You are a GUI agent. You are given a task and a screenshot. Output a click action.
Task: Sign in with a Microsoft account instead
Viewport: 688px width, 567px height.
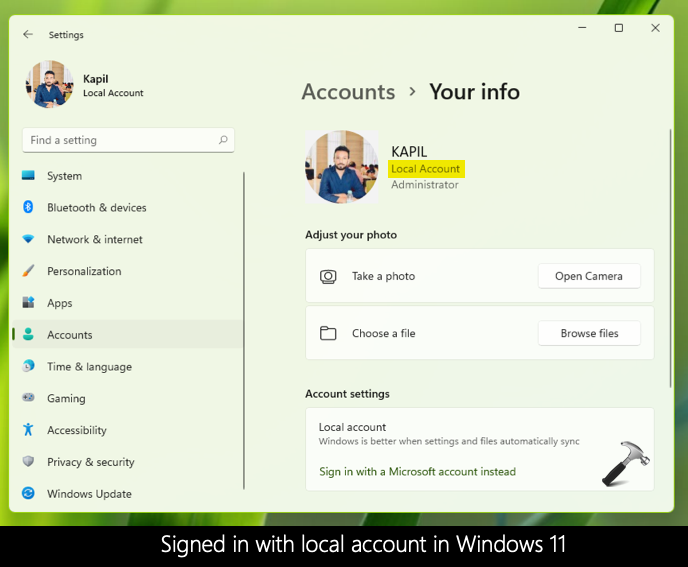click(x=417, y=472)
